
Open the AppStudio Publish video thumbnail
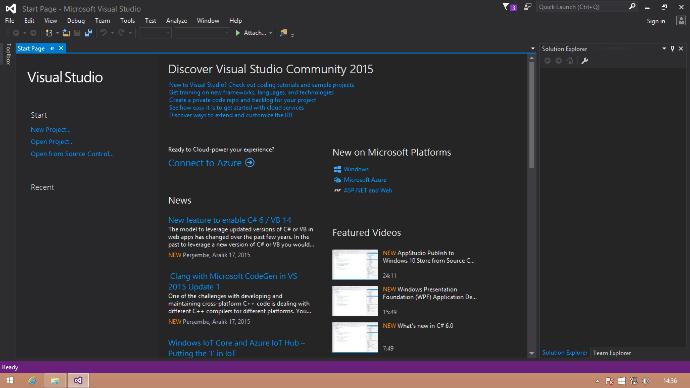(355, 264)
